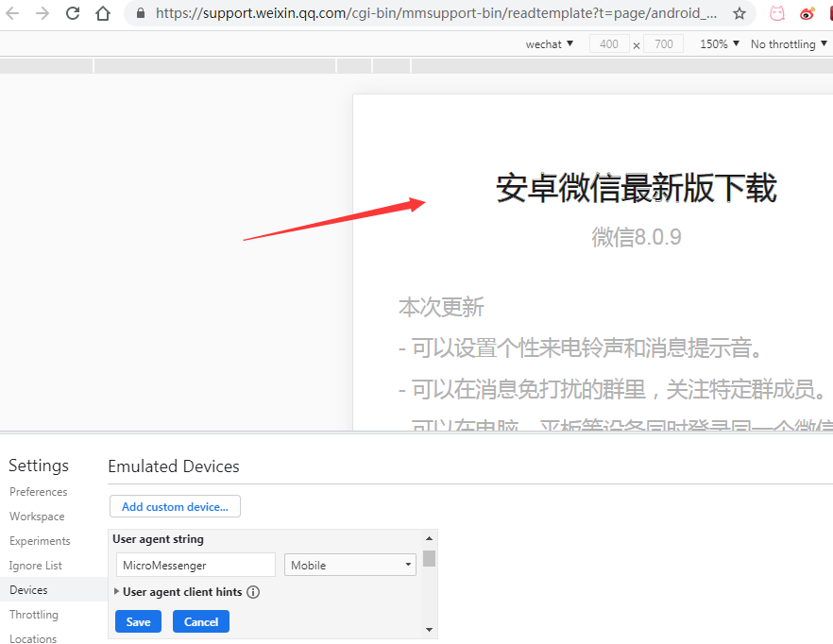This screenshot has width=833, height=644.
Task: Click the Settings title
Action: pyautogui.click(x=39, y=466)
